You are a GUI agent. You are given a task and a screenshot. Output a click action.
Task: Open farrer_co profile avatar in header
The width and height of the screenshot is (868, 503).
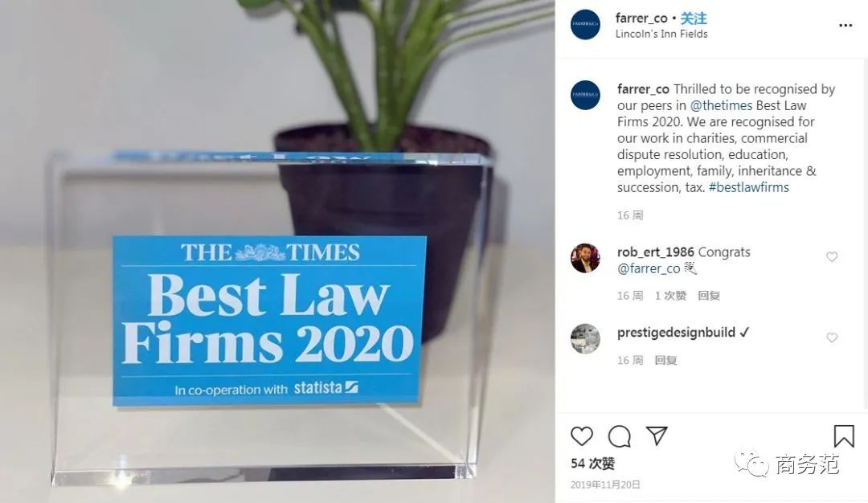click(585, 25)
